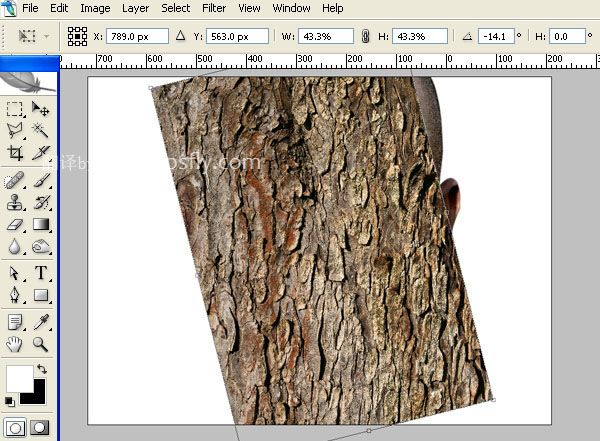This screenshot has height=441, width=600.
Task: Swap foreground and background colors
Action: [42, 369]
